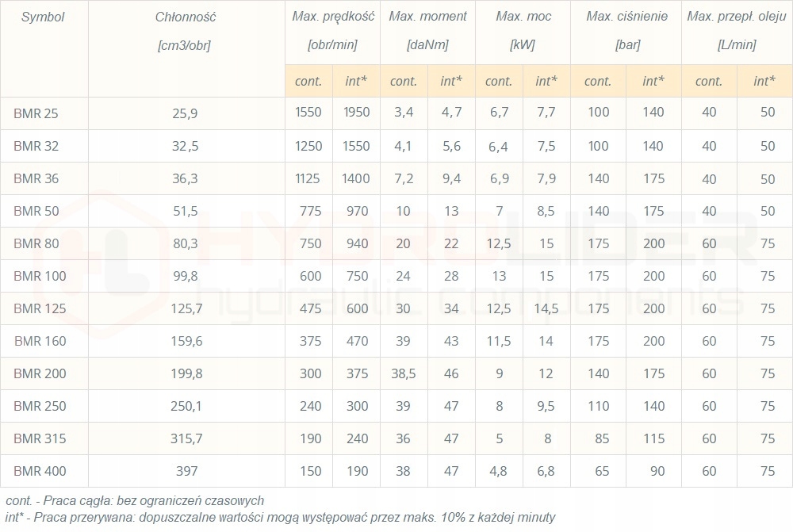The height and width of the screenshot is (532, 793).
Task: Select the 1950 speed value cell
Action: click(x=357, y=113)
